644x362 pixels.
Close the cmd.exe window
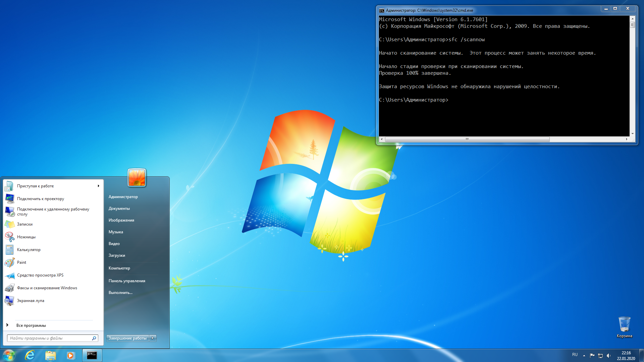[x=628, y=9]
